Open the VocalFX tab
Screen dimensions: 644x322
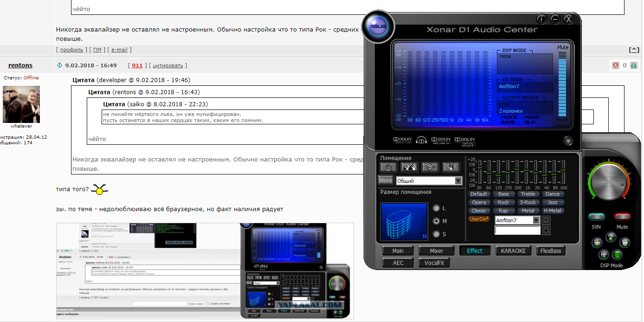point(434,263)
